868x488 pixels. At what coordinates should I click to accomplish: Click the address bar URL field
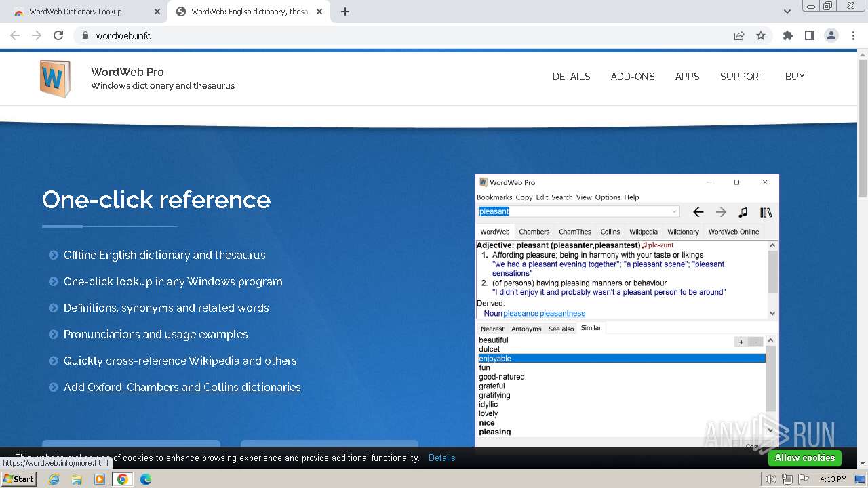point(407,35)
